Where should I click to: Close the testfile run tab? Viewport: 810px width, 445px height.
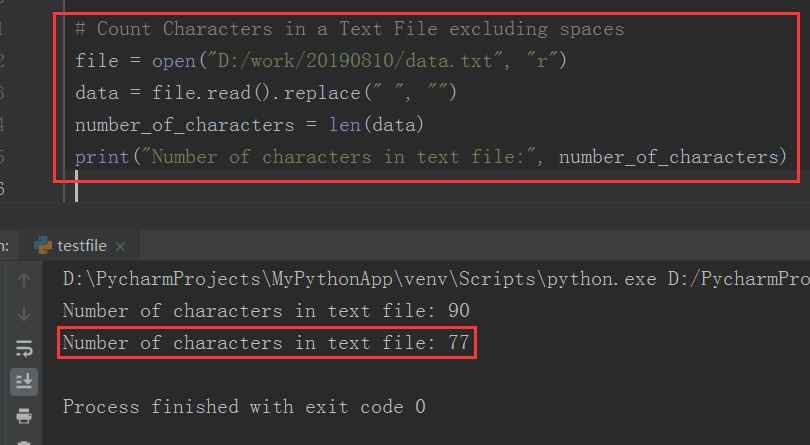(x=120, y=247)
